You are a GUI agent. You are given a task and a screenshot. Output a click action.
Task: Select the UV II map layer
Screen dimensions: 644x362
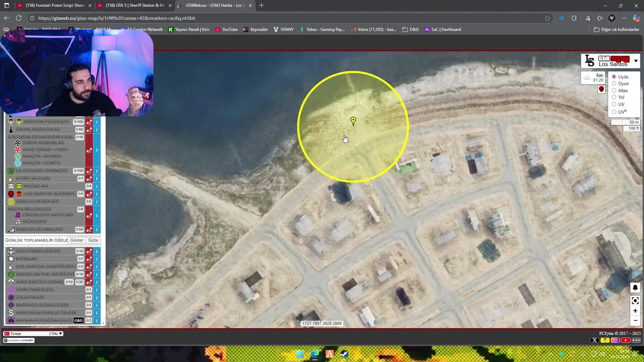click(614, 112)
